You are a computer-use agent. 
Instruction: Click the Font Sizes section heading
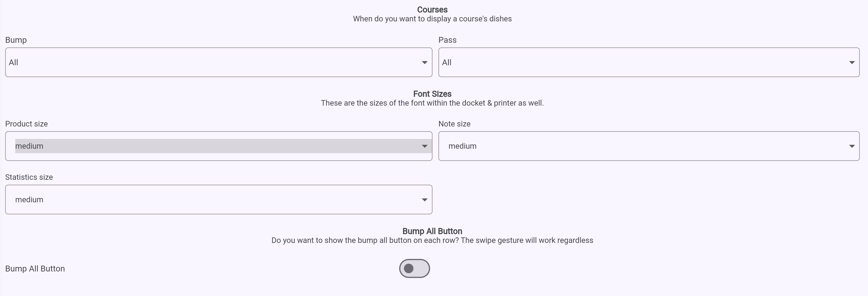pos(432,94)
